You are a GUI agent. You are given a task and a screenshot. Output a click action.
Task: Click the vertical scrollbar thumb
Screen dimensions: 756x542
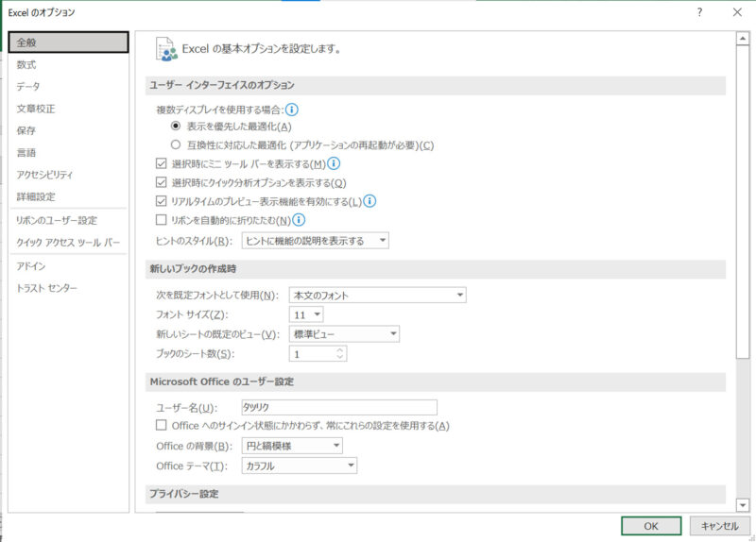click(743, 201)
